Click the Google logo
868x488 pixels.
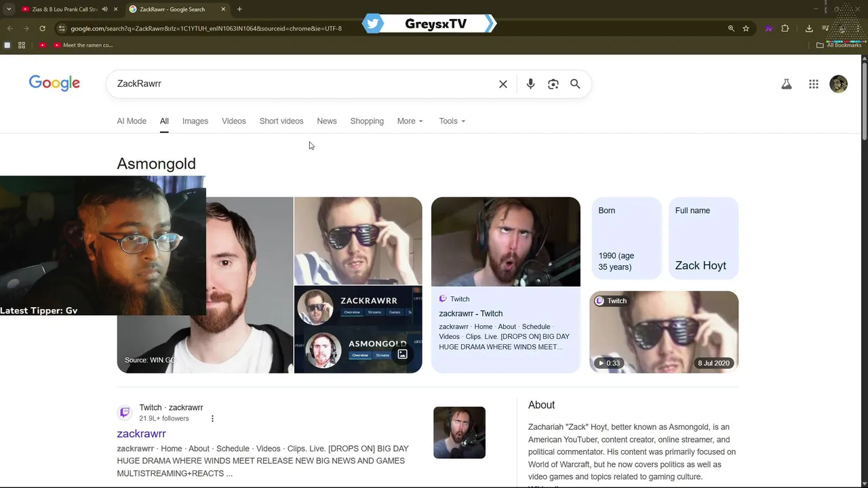click(54, 83)
